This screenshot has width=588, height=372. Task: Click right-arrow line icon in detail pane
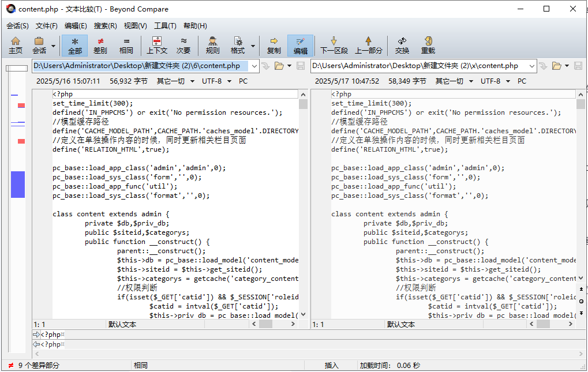coord(36,335)
